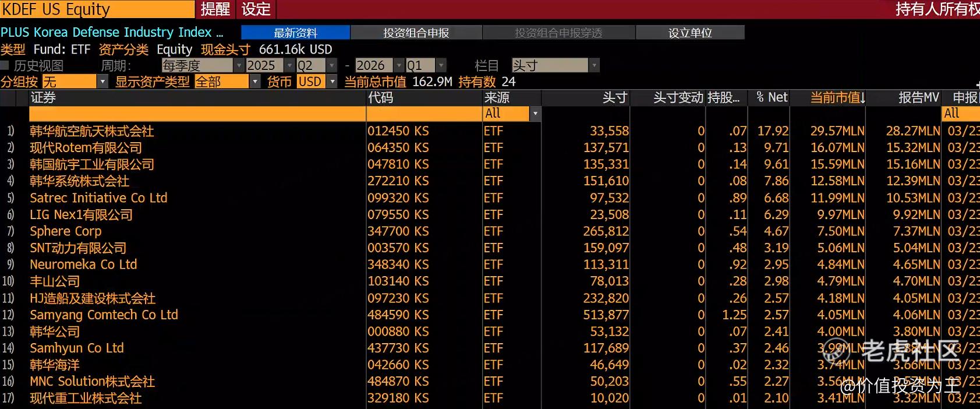Click position value 33,558

(x=609, y=131)
